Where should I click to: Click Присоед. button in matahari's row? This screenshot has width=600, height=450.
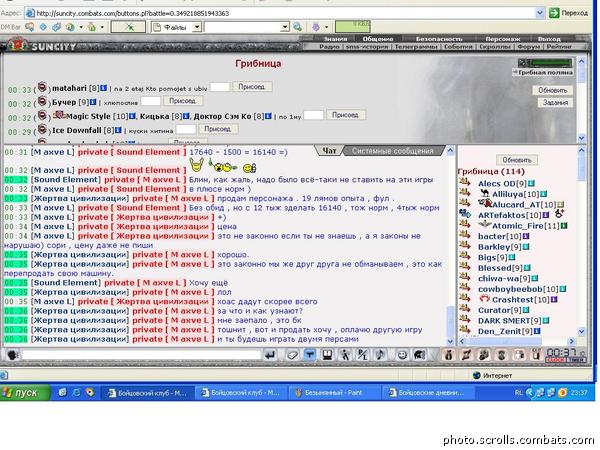pos(252,87)
